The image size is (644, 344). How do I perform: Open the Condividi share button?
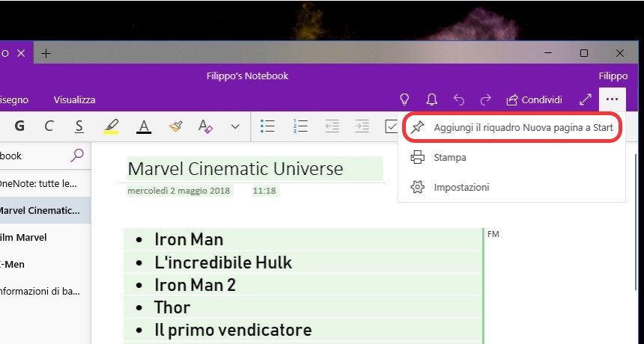(x=535, y=99)
